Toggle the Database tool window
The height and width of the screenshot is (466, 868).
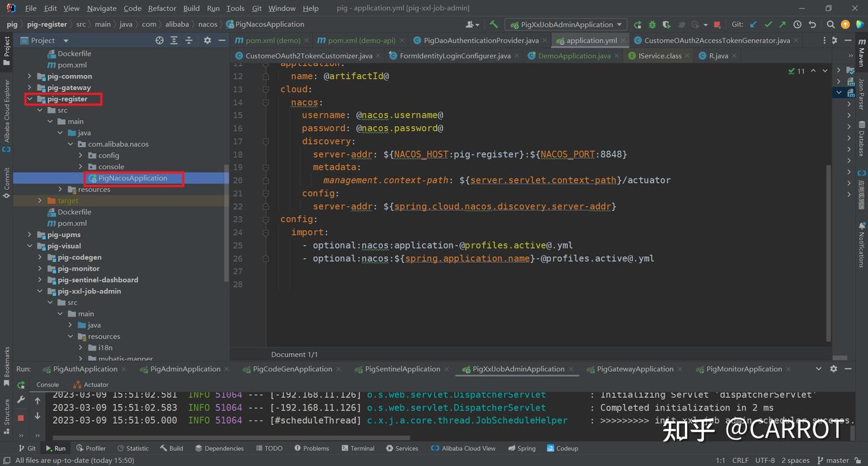tap(861, 139)
